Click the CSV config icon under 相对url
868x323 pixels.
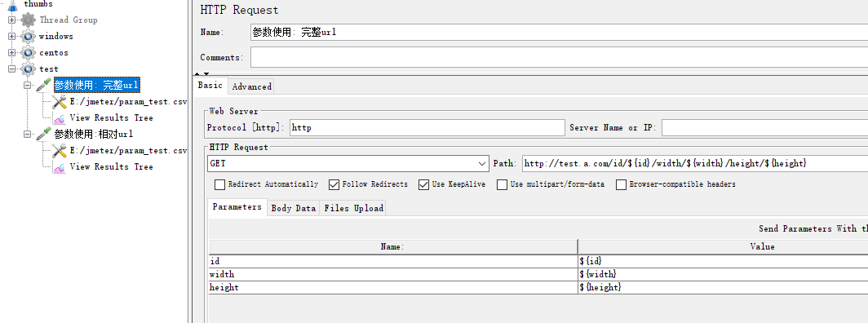60,150
